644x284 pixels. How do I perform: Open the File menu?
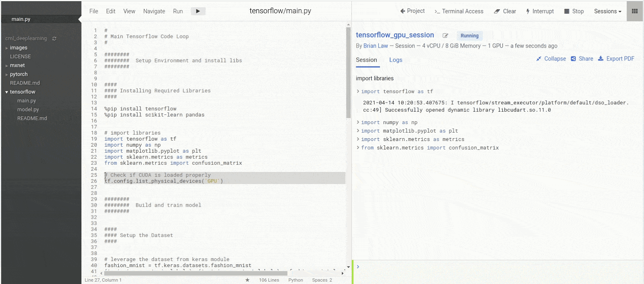click(93, 11)
